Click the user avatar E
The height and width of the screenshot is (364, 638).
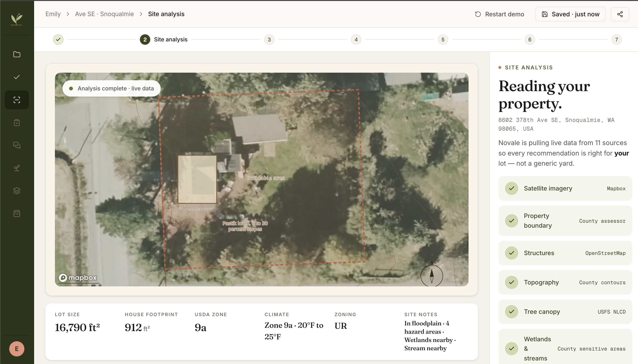pos(17,349)
